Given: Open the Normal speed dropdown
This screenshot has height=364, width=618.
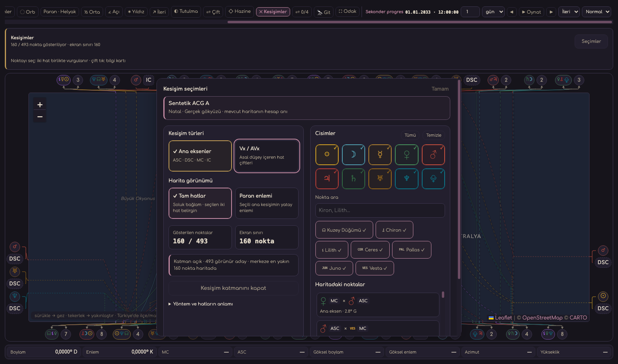Looking at the screenshot, I should click(597, 12).
